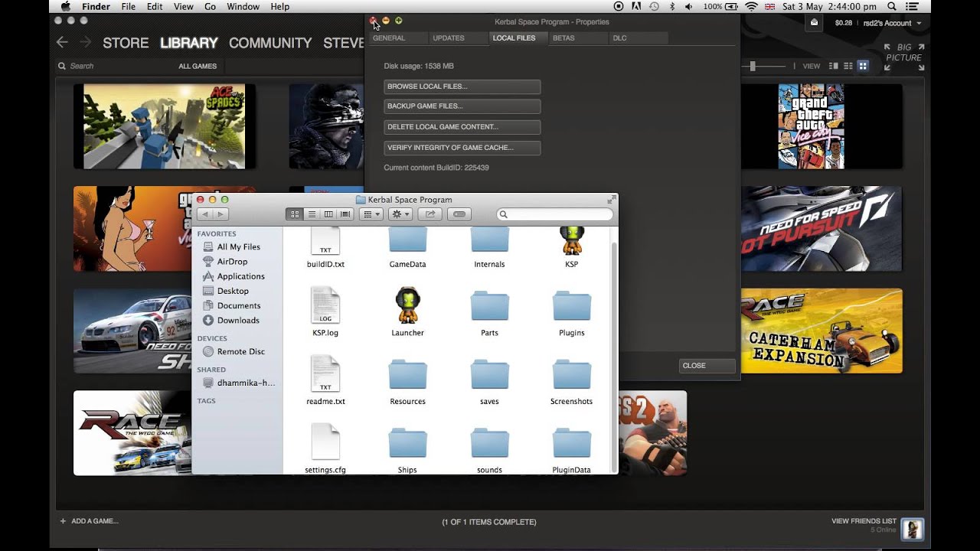Go back in Finder window
The width and height of the screenshot is (980, 551).
pyautogui.click(x=204, y=214)
